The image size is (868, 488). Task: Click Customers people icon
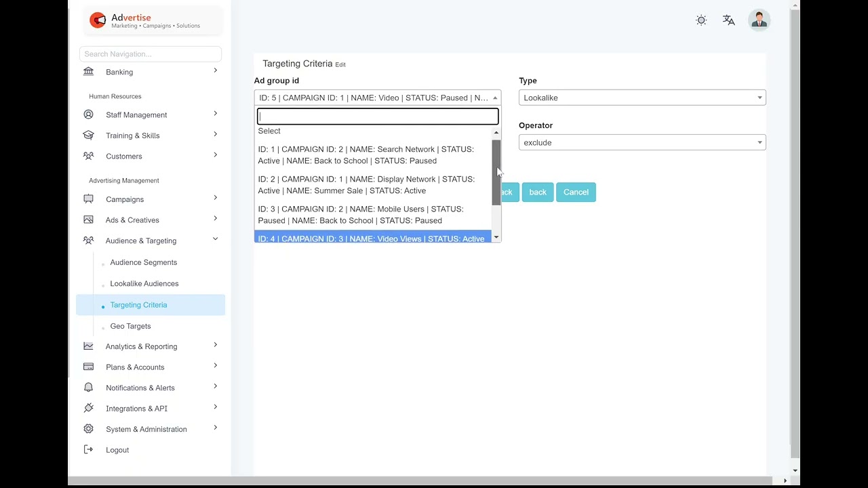point(88,156)
